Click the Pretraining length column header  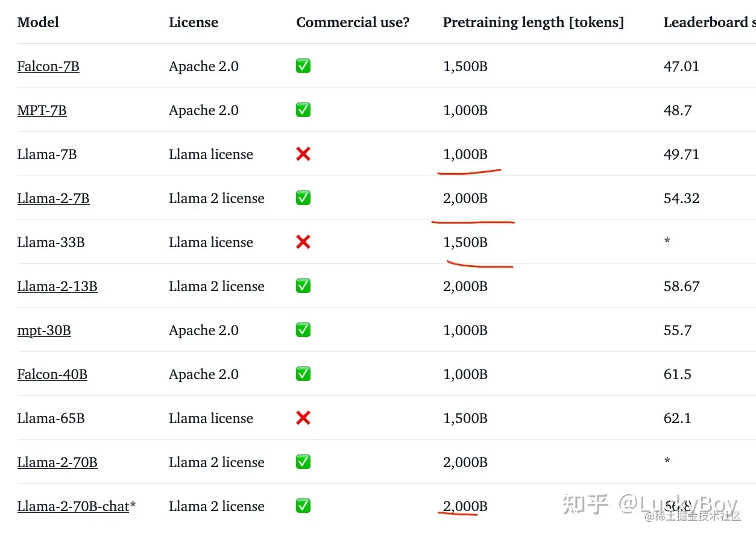[533, 23]
